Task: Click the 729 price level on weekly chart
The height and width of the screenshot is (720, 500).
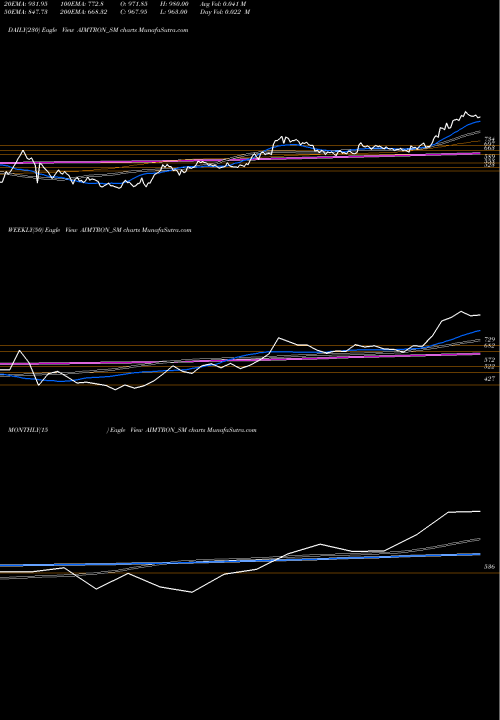Action: click(x=489, y=340)
